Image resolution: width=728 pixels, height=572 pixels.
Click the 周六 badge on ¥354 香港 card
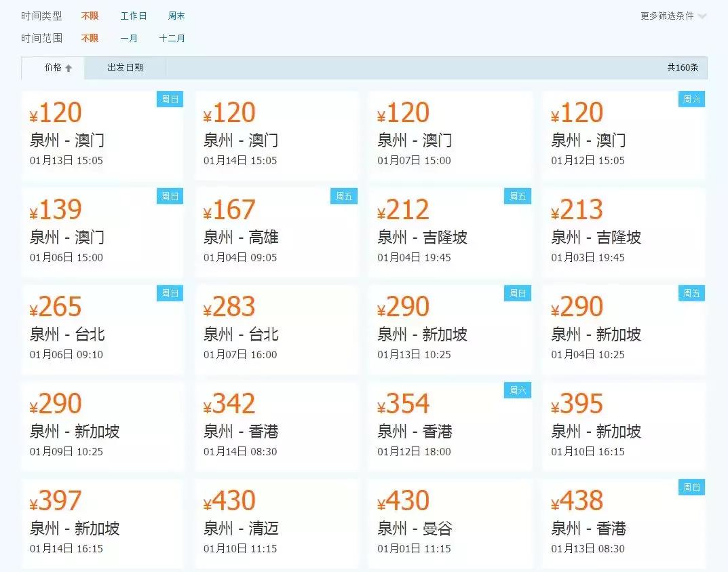(517, 390)
